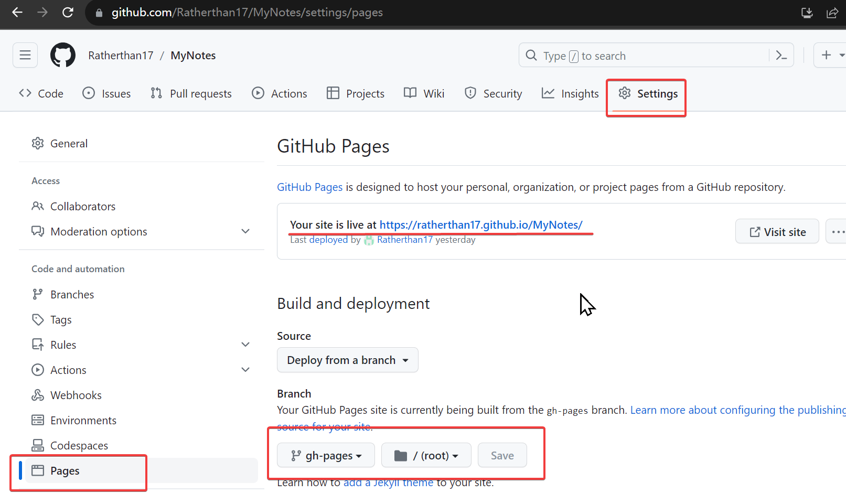Image resolution: width=846 pixels, height=504 pixels.
Task: Open the Settings tab
Action: point(648,93)
